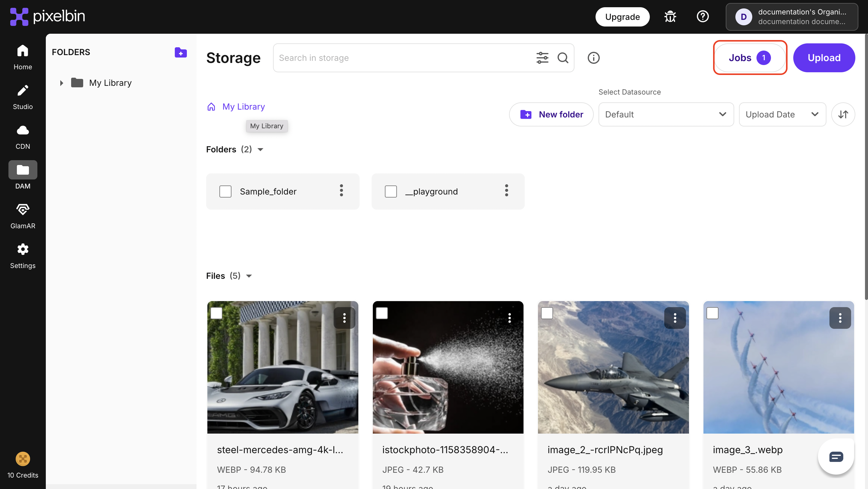Viewport: 868px width, 489px height.
Task: View the 10 Credits balance icon
Action: click(x=23, y=459)
